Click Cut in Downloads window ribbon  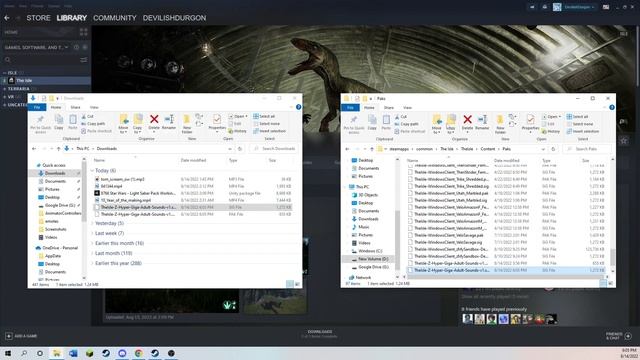tap(87, 116)
